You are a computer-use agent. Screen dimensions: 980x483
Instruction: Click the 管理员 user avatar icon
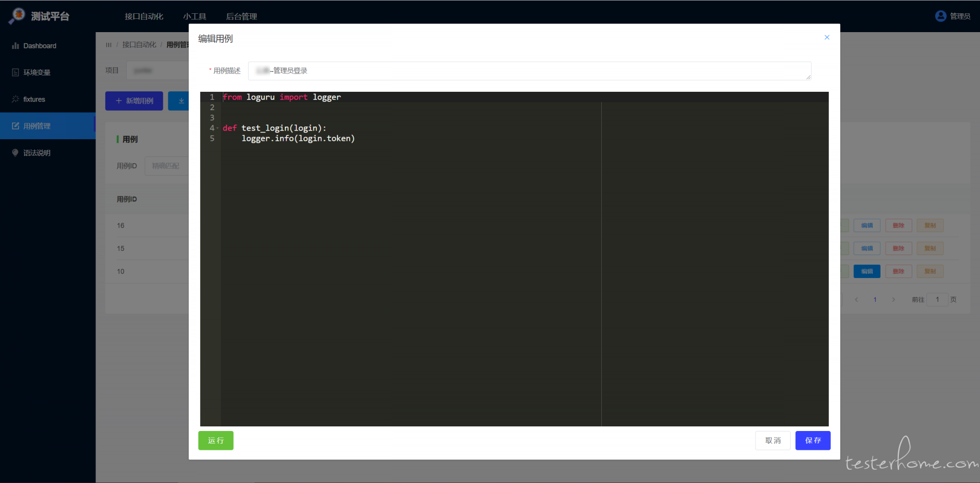coord(941,16)
